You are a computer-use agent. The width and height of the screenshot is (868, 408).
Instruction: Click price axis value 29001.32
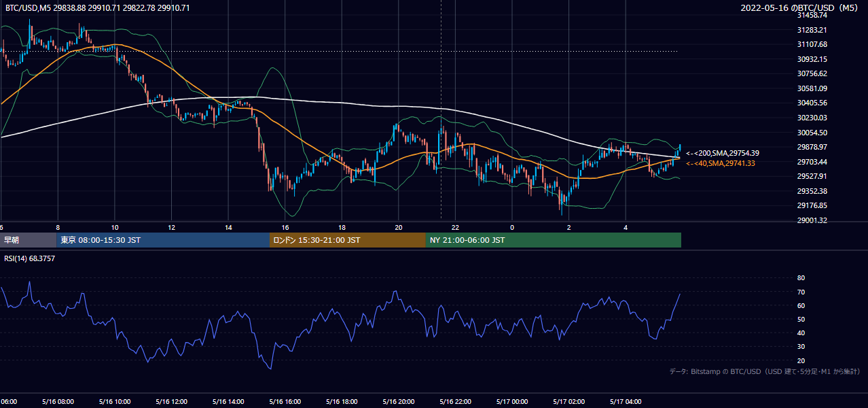812,220
